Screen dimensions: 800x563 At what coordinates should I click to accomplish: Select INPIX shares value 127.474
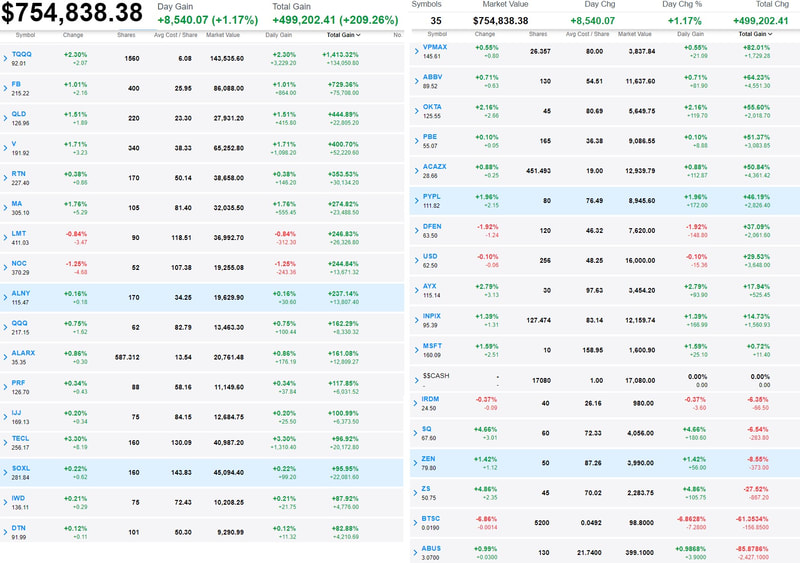538,320
